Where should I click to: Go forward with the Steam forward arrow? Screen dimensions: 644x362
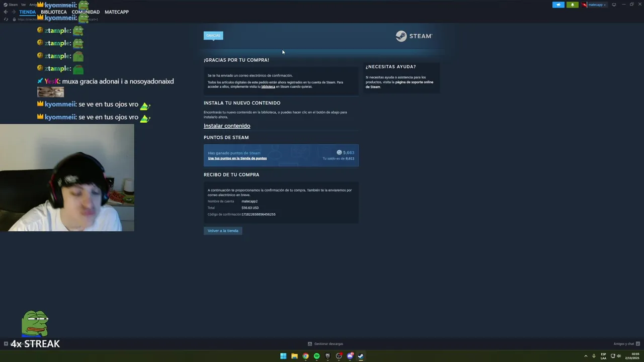tap(13, 12)
